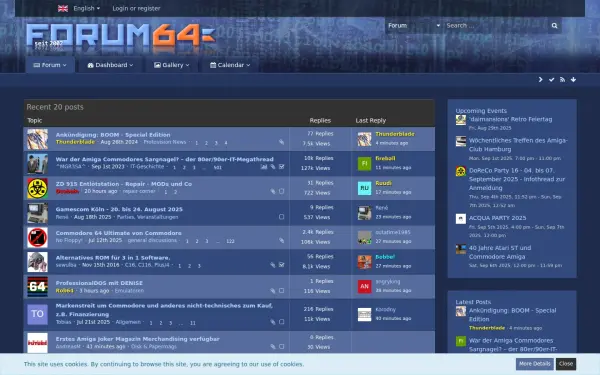Click the right chevron icon below navigation
The image size is (600, 375).
tap(540, 80)
